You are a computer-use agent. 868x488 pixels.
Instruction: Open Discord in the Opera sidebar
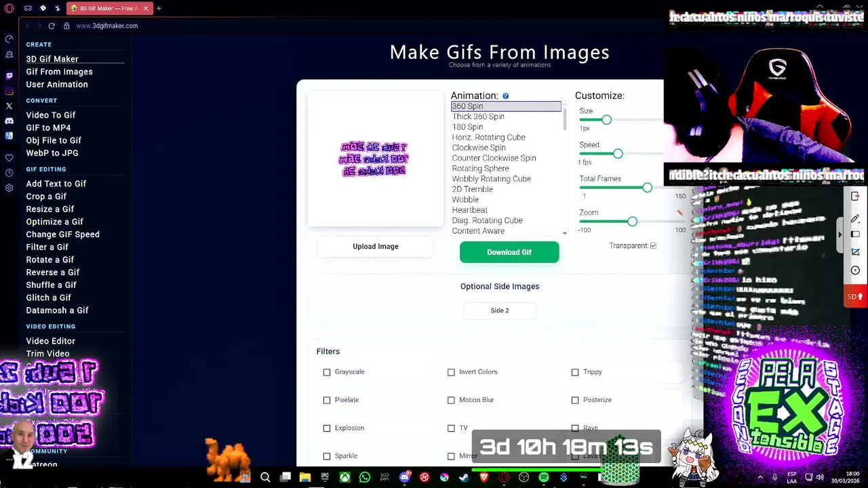(x=9, y=121)
